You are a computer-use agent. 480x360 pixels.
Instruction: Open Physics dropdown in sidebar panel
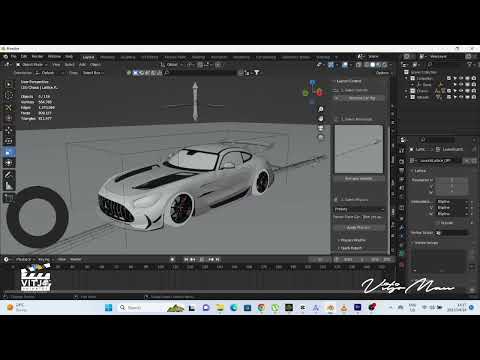point(359,209)
